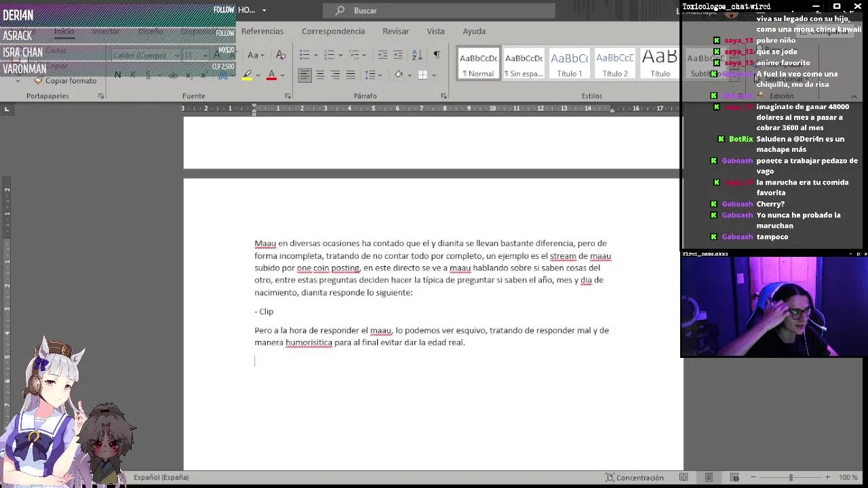Viewport: 868px width, 488px height.
Task: Click Copiar formato button
Action: point(65,81)
